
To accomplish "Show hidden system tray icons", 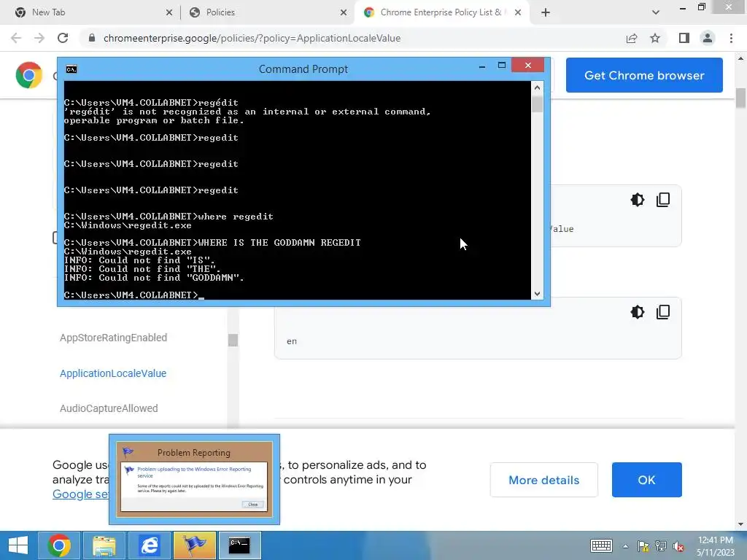I will point(625,546).
